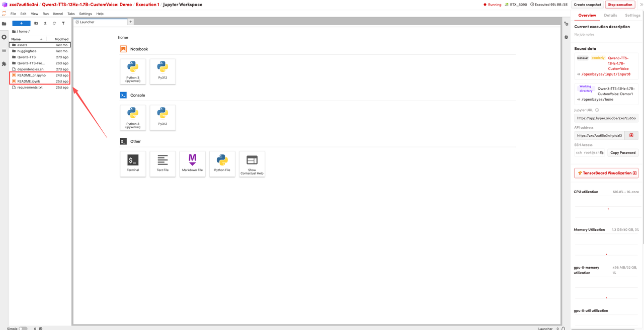Open the Terminal launcher tile
The height and width of the screenshot is (330, 644).
(x=133, y=163)
